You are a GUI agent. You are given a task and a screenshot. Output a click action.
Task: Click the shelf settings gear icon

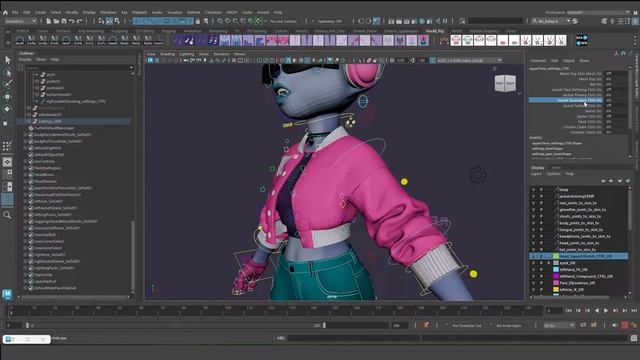click(x=8, y=42)
